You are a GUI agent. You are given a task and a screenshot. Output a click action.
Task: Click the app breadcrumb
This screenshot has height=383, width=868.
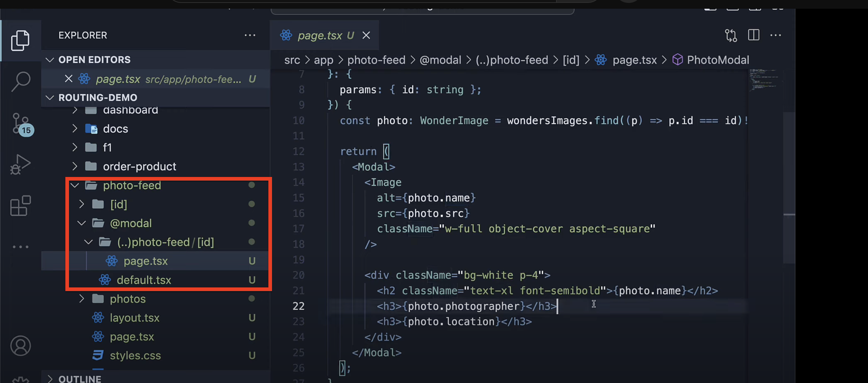click(x=323, y=60)
